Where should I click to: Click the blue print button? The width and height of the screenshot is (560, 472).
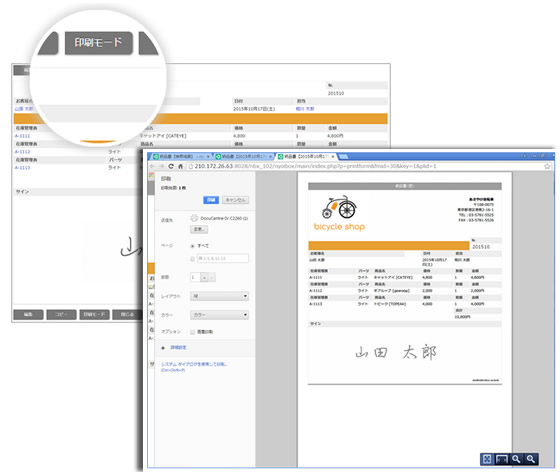click(x=211, y=200)
